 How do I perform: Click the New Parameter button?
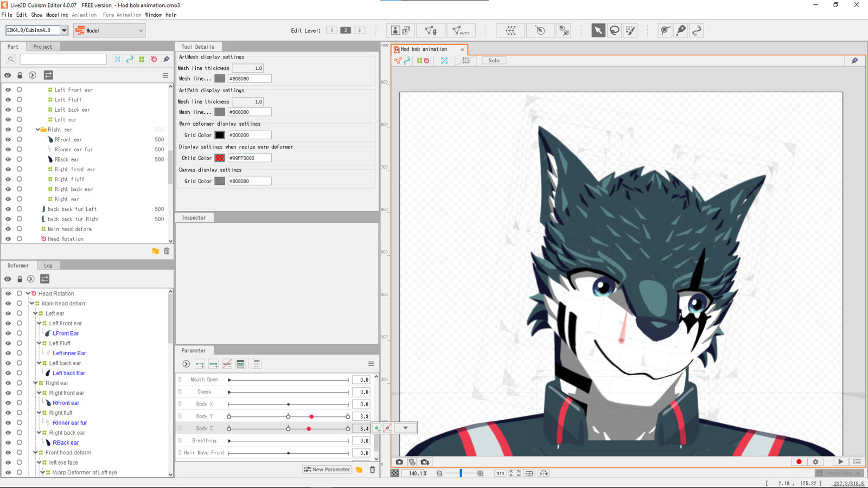tap(327, 470)
